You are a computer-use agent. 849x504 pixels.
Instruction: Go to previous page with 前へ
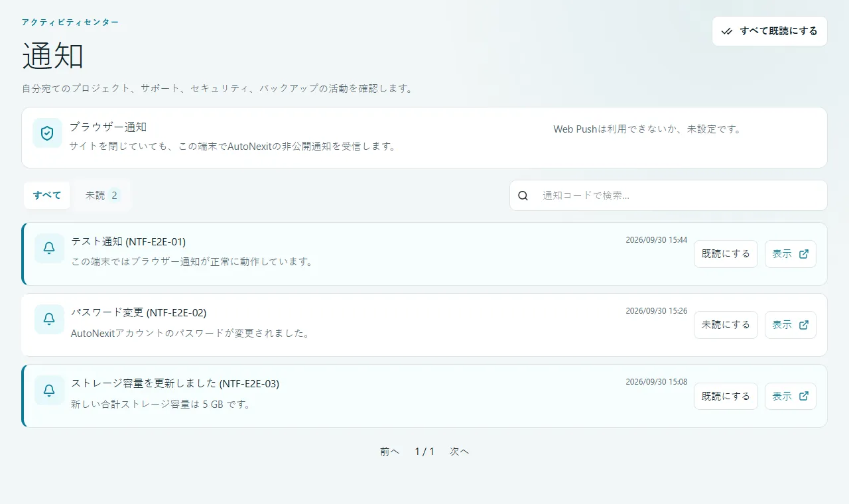(389, 452)
